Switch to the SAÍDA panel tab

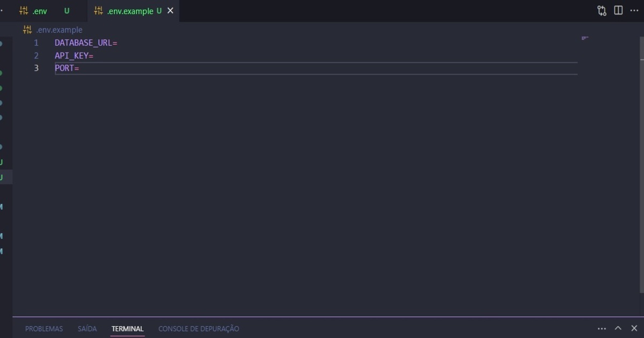(87, 329)
